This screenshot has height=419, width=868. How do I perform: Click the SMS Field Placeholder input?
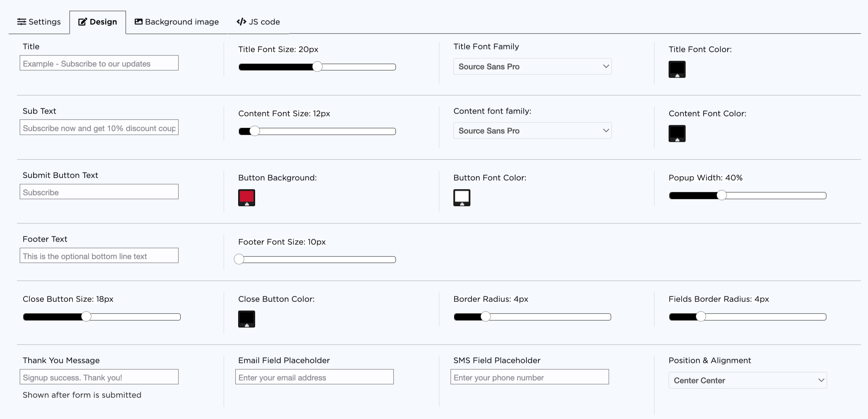pyautogui.click(x=530, y=377)
